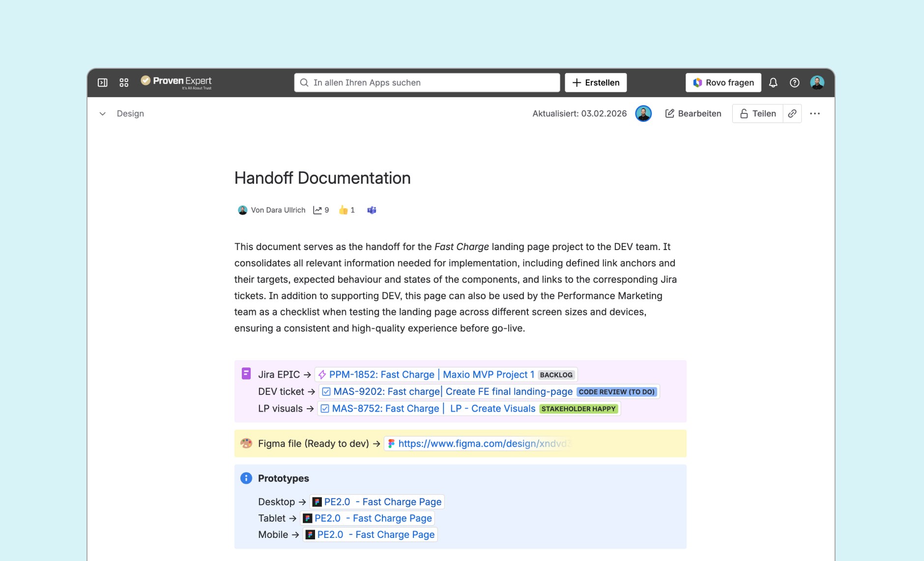Click the Prototypes heading text
Screen dimensions: 924x561
coord(284,478)
